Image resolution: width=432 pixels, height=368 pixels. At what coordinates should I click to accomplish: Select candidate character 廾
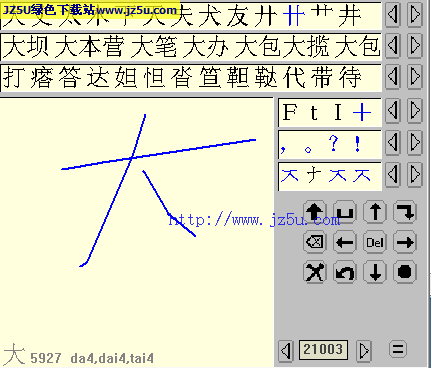tap(266, 15)
